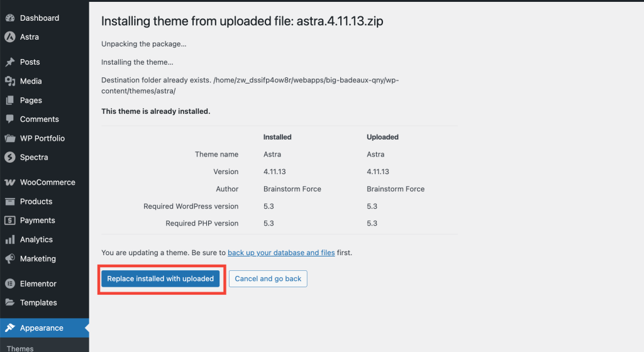Click the Analytics bar chart icon
Image resolution: width=644 pixels, height=352 pixels.
pos(10,239)
